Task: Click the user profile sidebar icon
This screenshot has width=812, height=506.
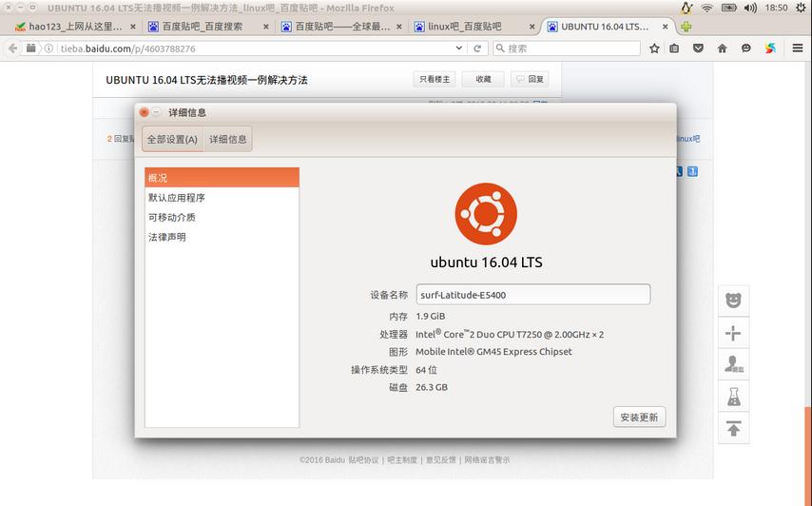Action: point(733,364)
